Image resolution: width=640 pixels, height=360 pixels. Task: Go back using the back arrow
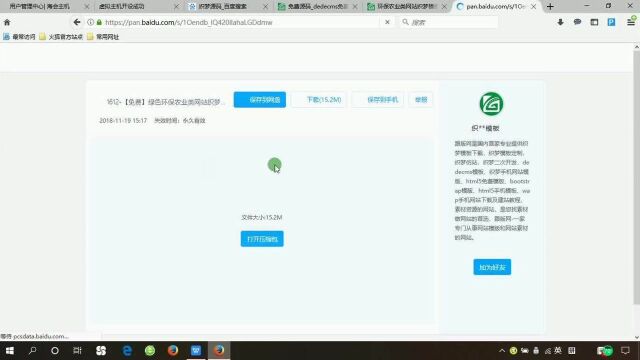(x=77, y=22)
